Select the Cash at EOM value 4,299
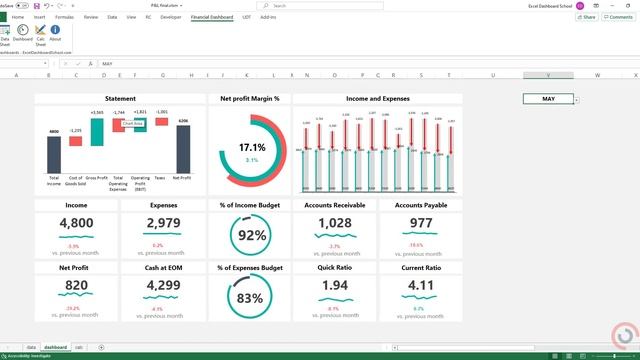The image size is (640, 360). pos(163,285)
